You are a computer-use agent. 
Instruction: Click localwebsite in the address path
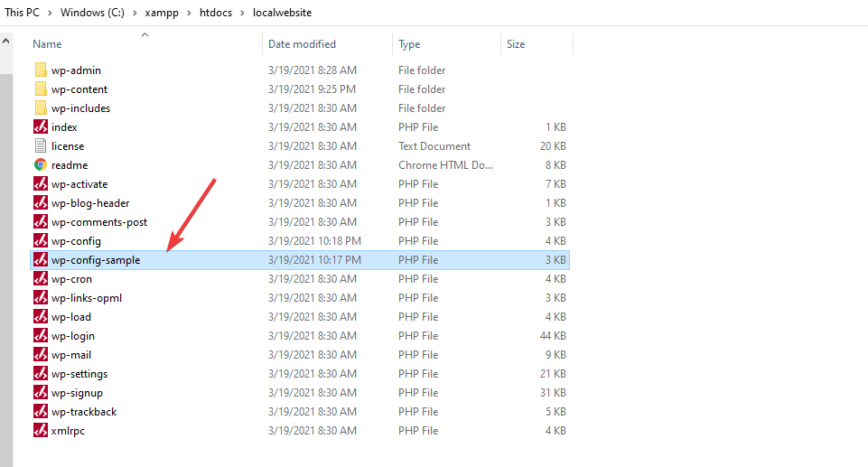(283, 12)
